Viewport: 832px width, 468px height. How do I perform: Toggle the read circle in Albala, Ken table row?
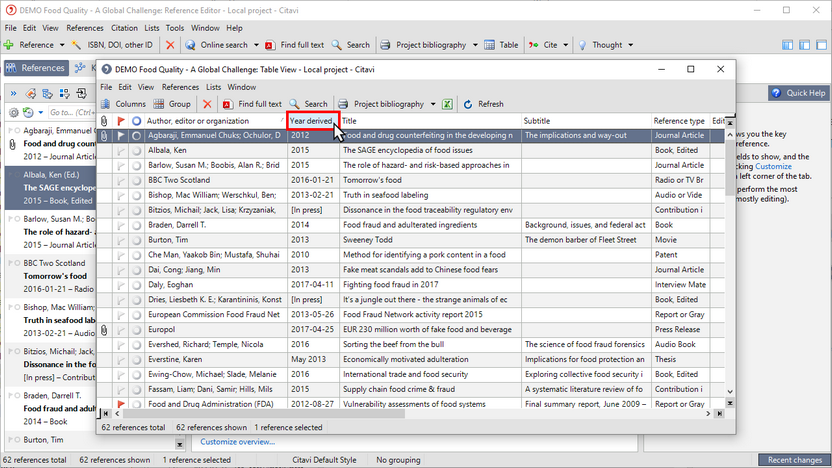[136, 151]
